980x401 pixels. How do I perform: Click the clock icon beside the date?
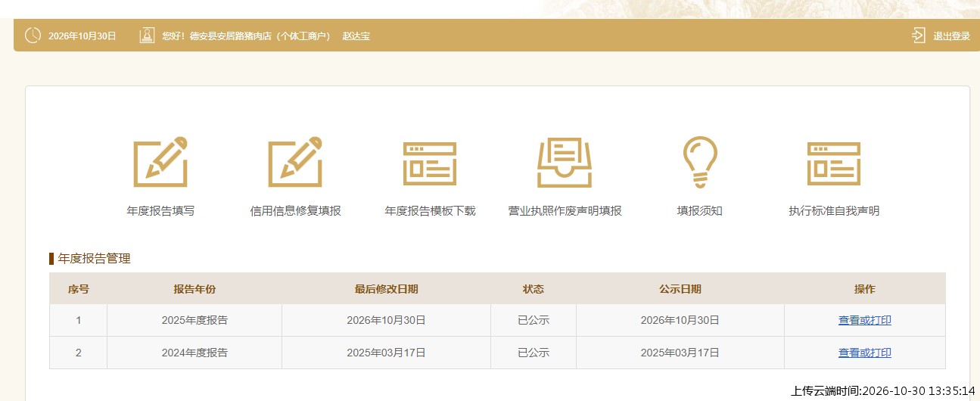coord(33,36)
